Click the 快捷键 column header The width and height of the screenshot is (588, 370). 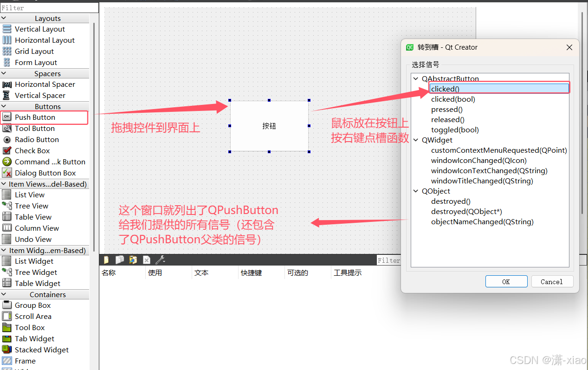tap(261, 273)
